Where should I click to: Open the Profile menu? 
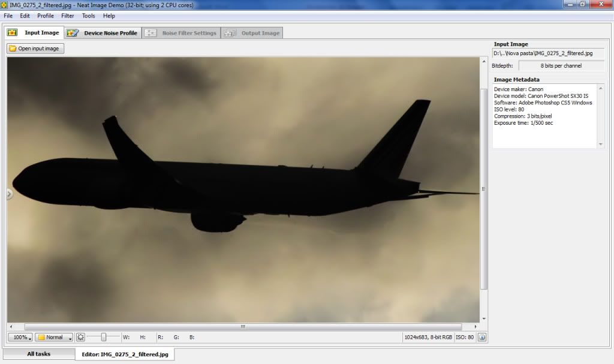pyautogui.click(x=46, y=16)
